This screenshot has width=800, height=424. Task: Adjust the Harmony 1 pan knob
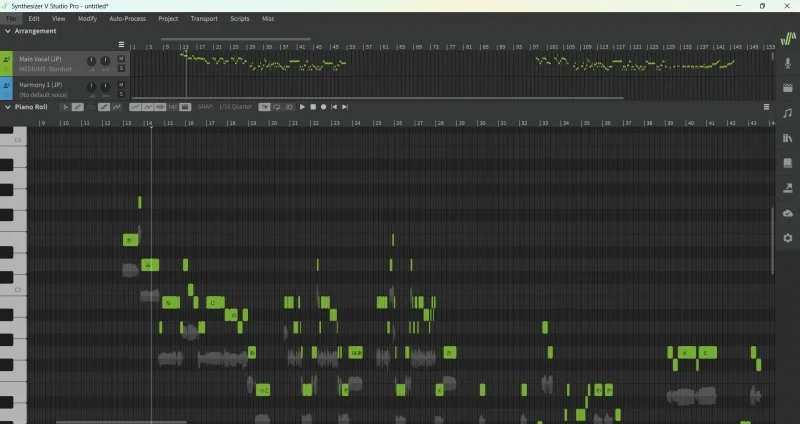[x=105, y=87]
